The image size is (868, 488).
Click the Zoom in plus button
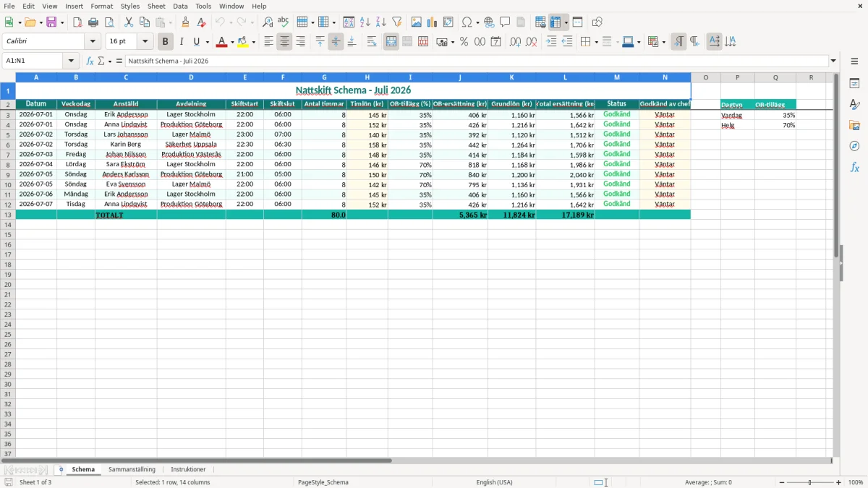point(839,482)
